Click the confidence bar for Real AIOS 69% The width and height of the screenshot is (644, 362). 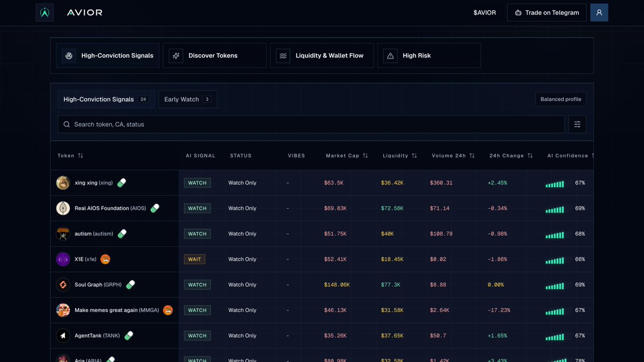point(555,210)
